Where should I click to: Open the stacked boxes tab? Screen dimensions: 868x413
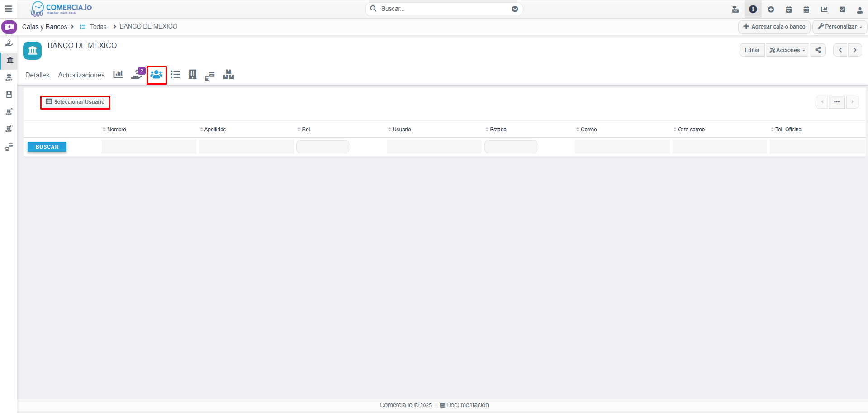[x=228, y=74]
